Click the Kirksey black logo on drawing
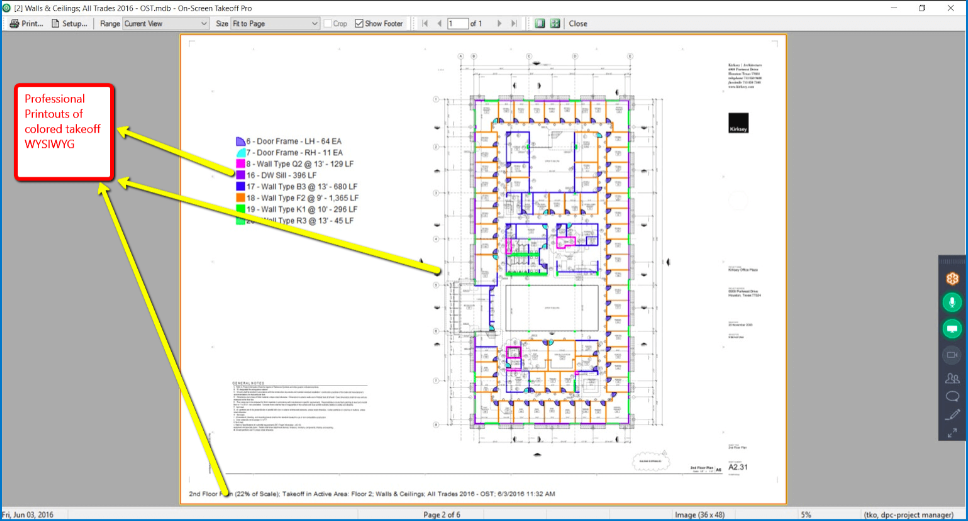The image size is (968, 521). click(x=738, y=123)
